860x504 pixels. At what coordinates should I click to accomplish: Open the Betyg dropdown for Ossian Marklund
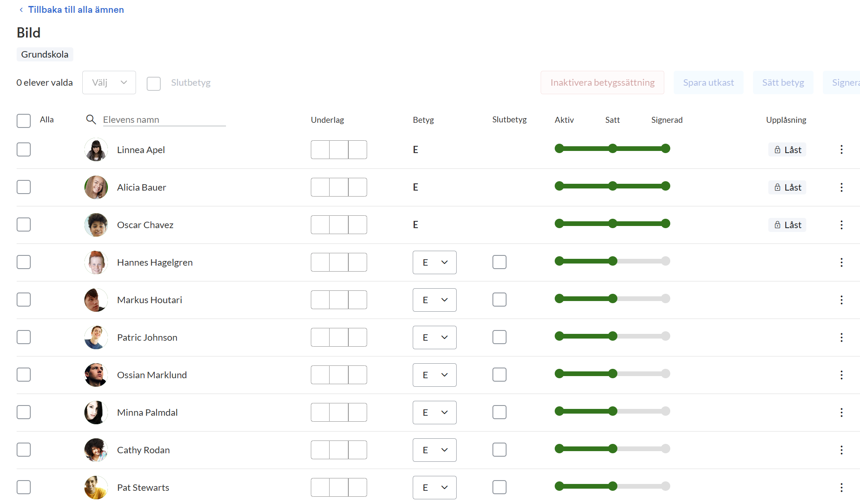coord(434,375)
